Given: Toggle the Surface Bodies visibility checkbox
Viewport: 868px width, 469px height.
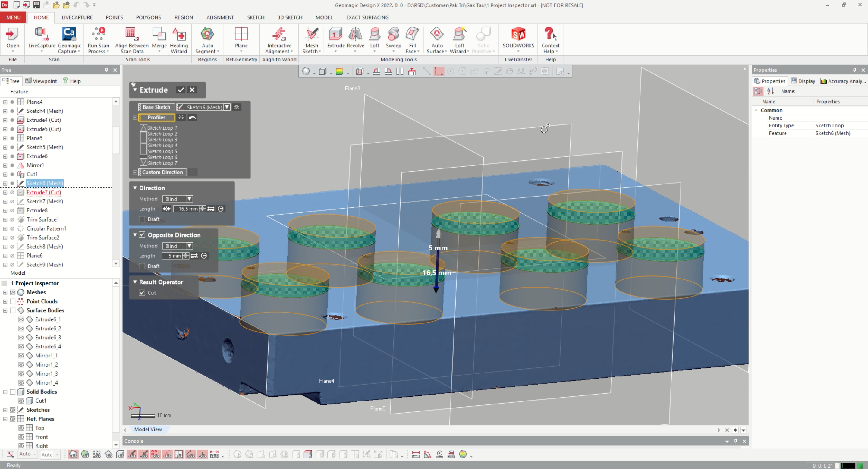Looking at the screenshot, I should click(x=13, y=310).
